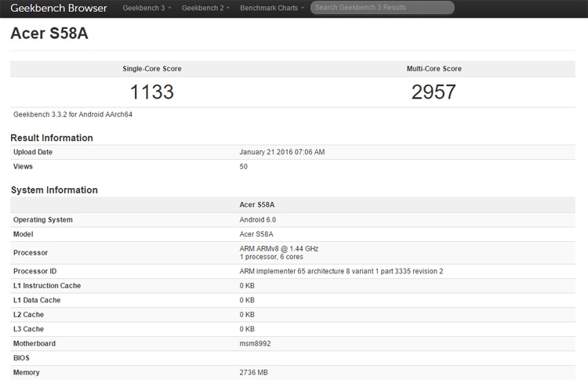Click the Motherboard label
The height and width of the screenshot is (383, 588).
pyautogui.click(x=34, y=343)
